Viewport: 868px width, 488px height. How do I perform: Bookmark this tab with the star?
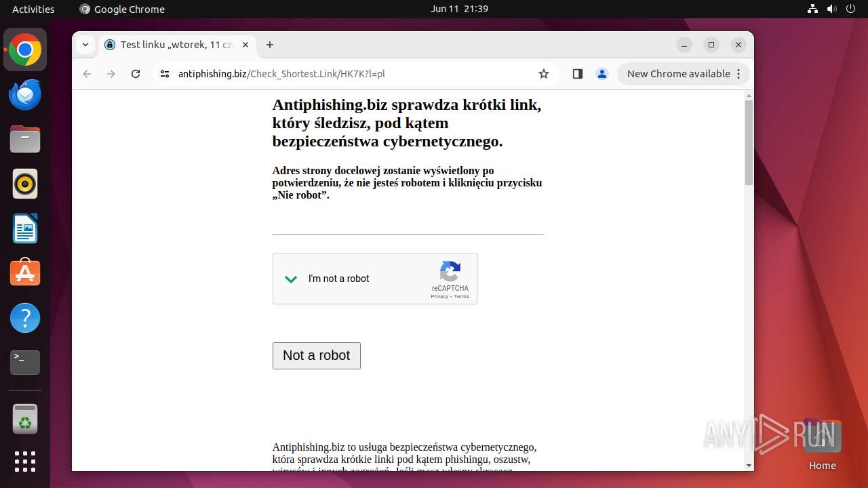pos(544,74)
